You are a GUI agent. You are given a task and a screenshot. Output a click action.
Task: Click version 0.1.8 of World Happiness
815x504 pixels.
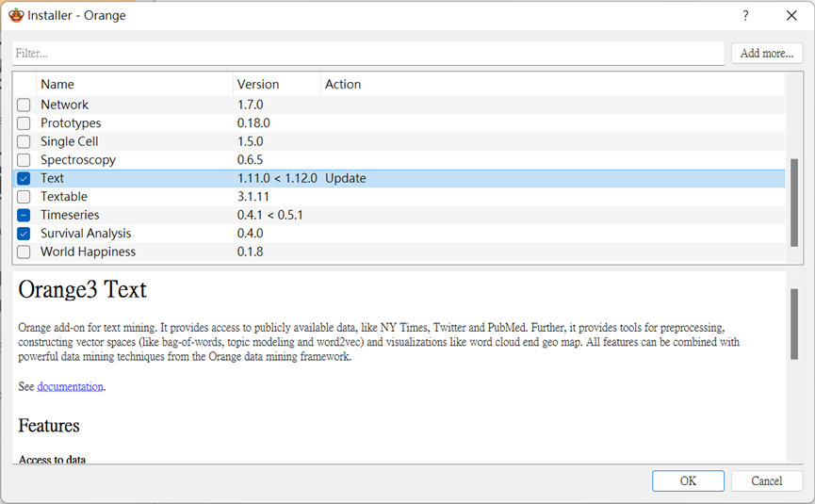pyautogui.click(x=250, y=252)
